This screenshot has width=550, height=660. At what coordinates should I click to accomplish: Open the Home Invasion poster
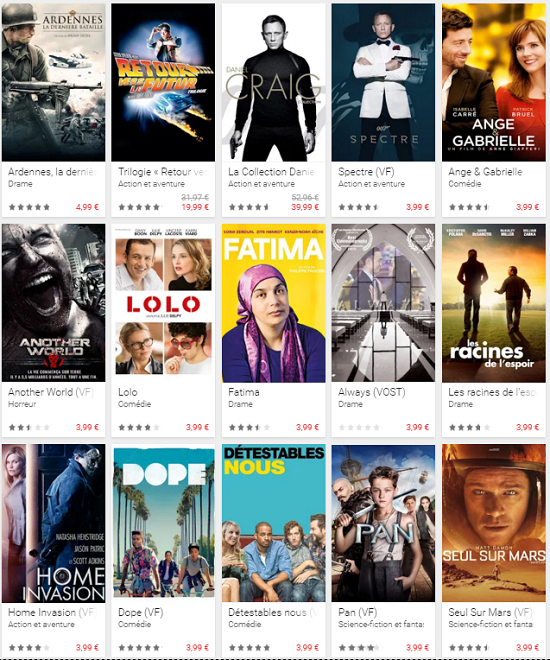tap(53, 523)
